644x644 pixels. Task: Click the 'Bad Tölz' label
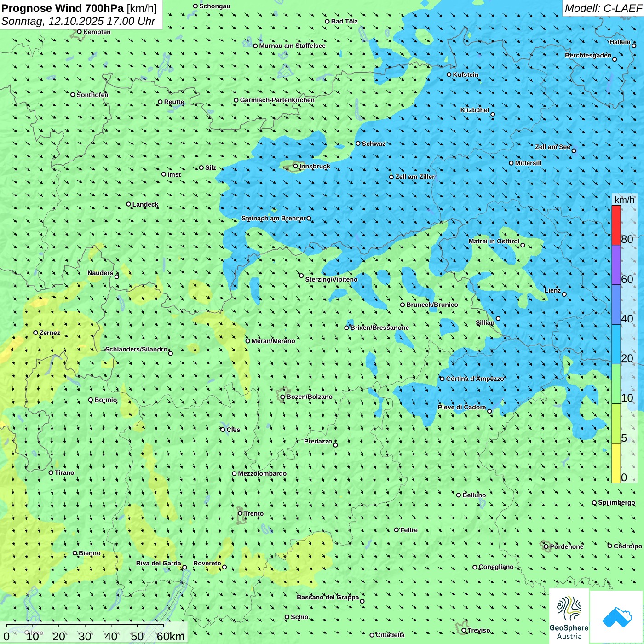click(345, 21)
